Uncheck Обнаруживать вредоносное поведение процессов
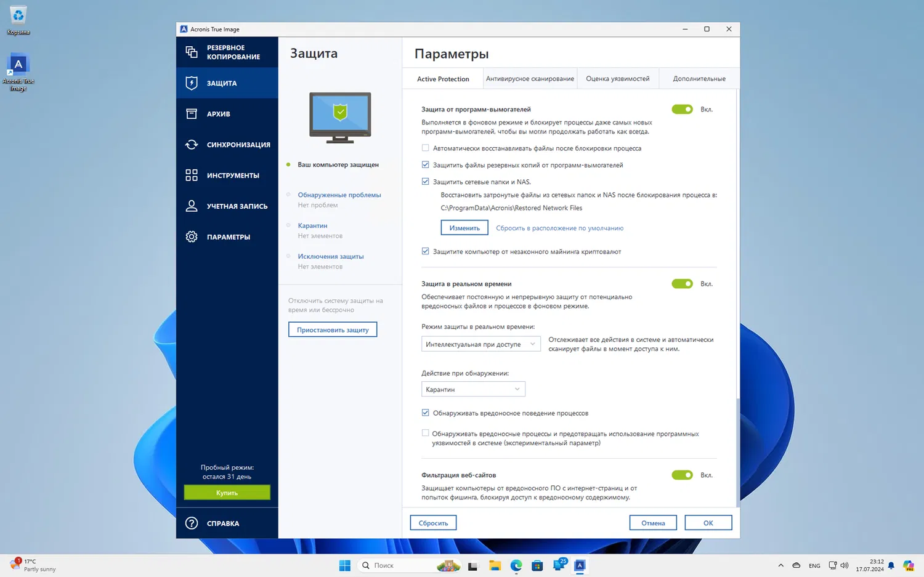 425,413
